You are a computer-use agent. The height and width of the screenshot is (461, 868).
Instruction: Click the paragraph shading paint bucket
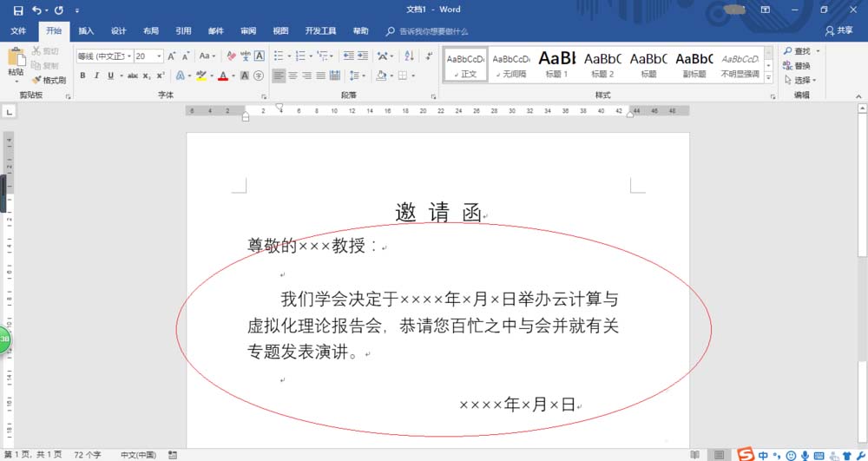coord(381,76)
